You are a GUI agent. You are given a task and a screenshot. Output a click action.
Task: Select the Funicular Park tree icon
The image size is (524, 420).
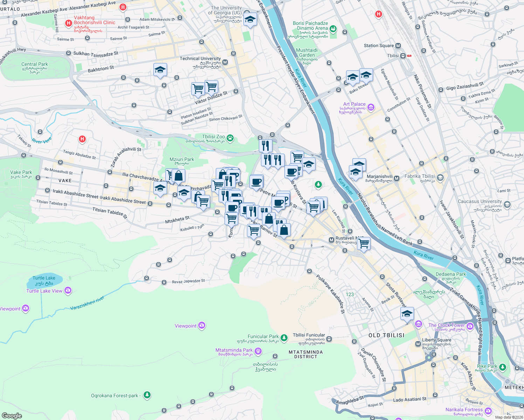click(x=284, y=337)
